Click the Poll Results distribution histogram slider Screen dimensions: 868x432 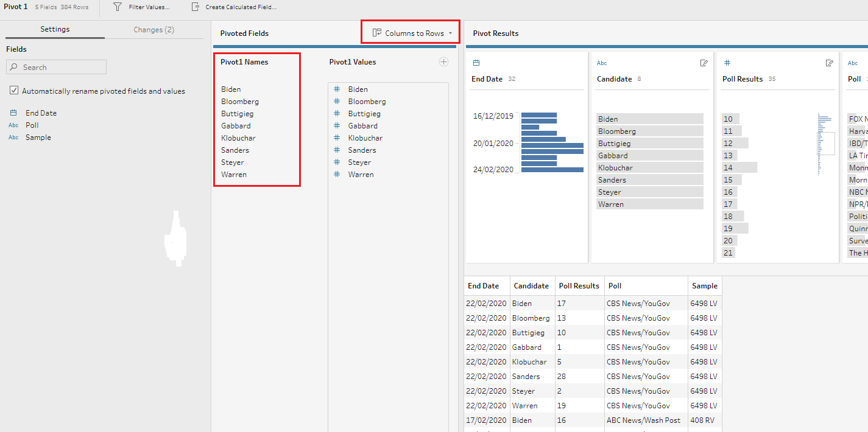(825, 144)
